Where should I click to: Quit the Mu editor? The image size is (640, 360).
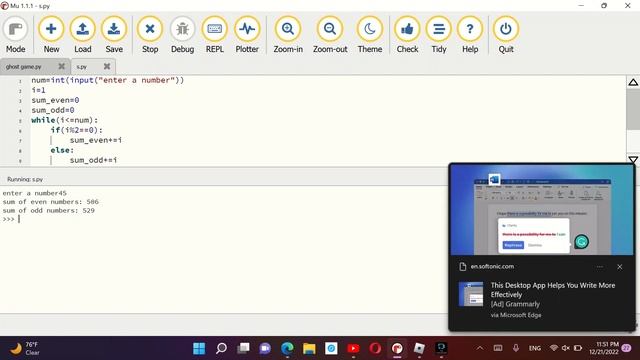pos(506,35)
